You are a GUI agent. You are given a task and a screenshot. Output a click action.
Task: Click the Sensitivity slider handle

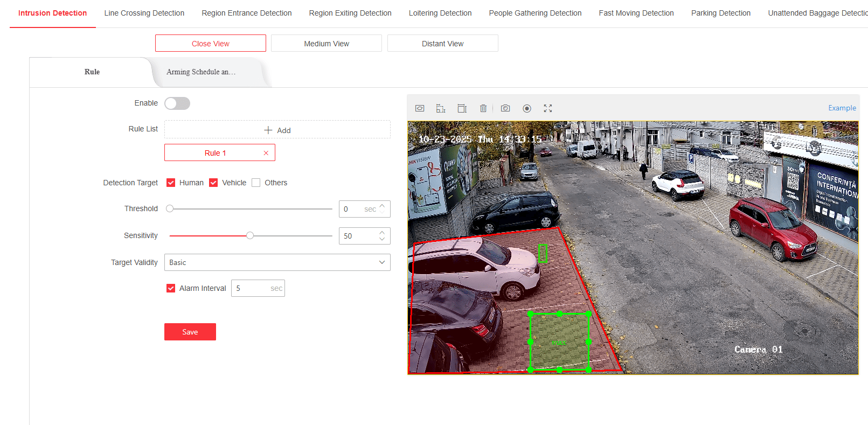pos(250,235)
